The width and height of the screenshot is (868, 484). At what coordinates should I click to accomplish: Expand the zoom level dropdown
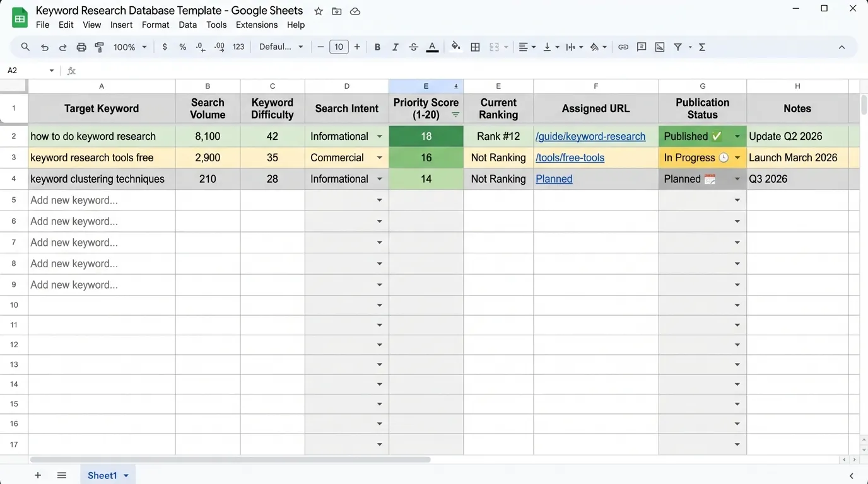pos(144,47)
